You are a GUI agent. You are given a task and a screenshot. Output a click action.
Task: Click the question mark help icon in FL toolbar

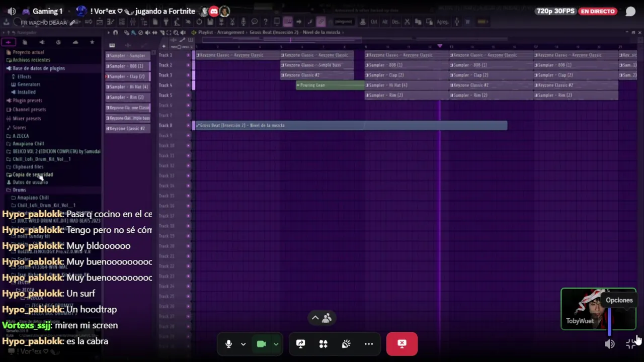tap(265, 22)
